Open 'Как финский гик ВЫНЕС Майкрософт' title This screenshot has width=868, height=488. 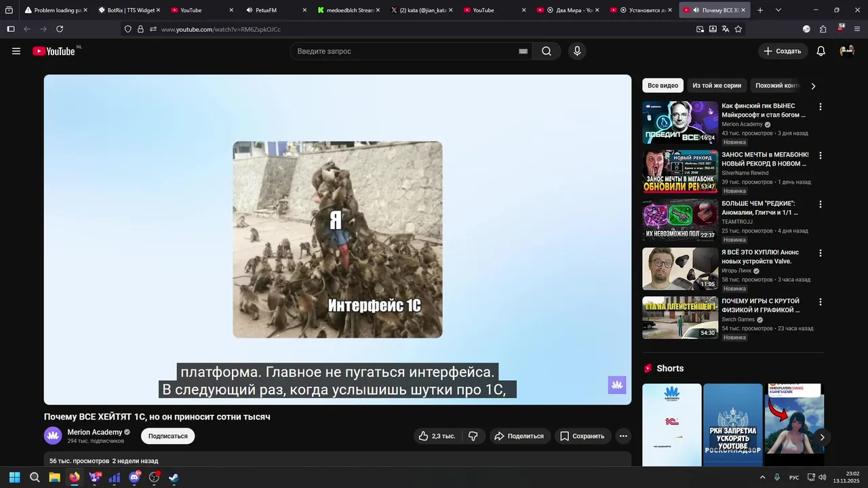(764, 110)
